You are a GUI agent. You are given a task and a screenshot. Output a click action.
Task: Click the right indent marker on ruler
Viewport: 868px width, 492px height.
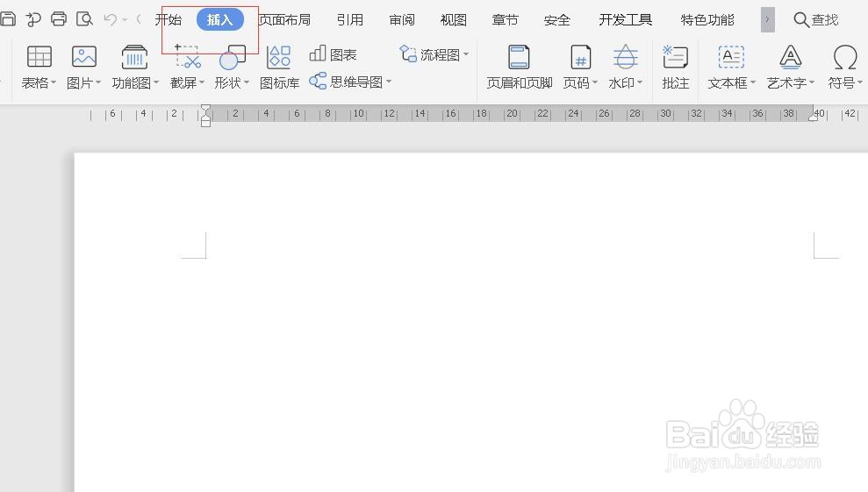(x=814, y=116)
